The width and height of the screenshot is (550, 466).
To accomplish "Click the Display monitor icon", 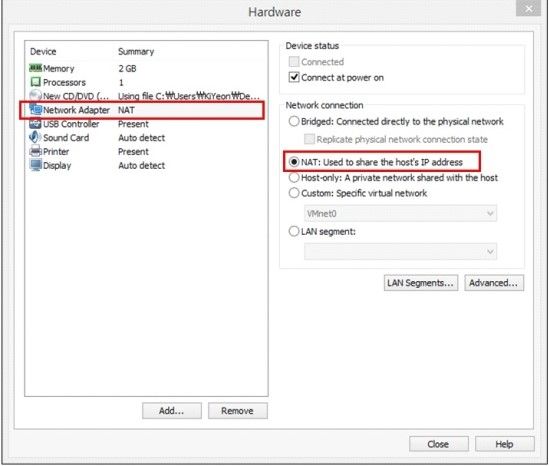I will (35, 166).
